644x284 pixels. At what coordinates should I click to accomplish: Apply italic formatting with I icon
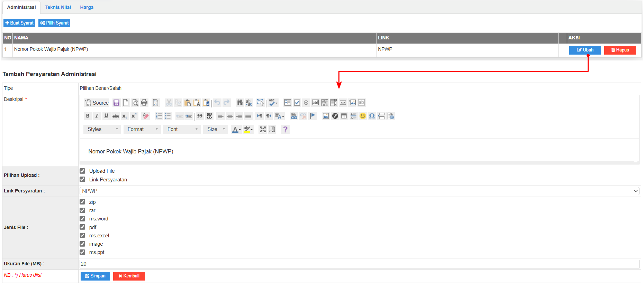[97, 116]
